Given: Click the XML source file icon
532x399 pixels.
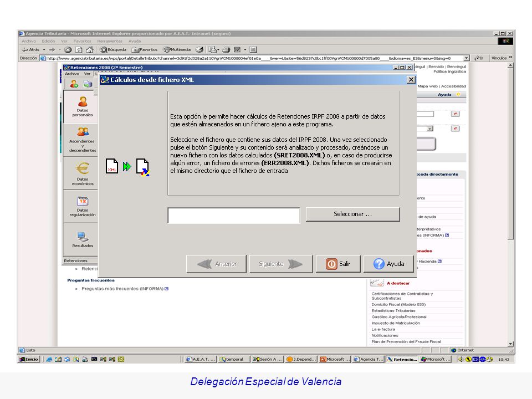Looking at the screenshot, I should point(112,166).
